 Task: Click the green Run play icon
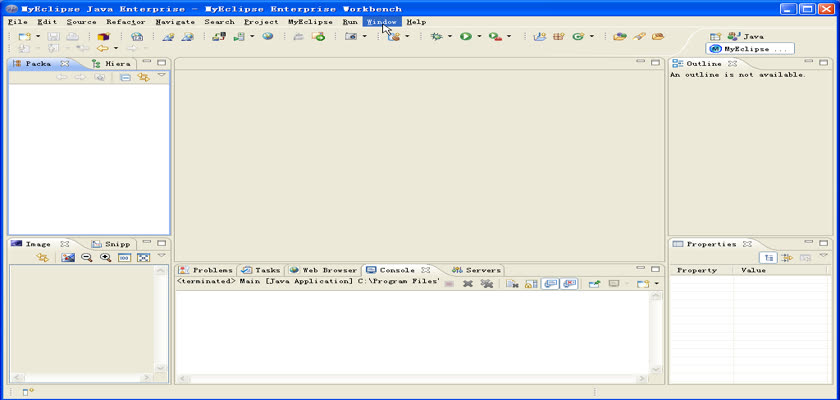coord(466,36)
